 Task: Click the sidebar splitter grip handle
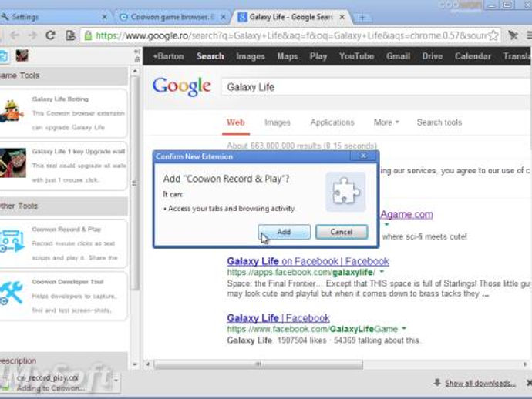tap(134, 183)
